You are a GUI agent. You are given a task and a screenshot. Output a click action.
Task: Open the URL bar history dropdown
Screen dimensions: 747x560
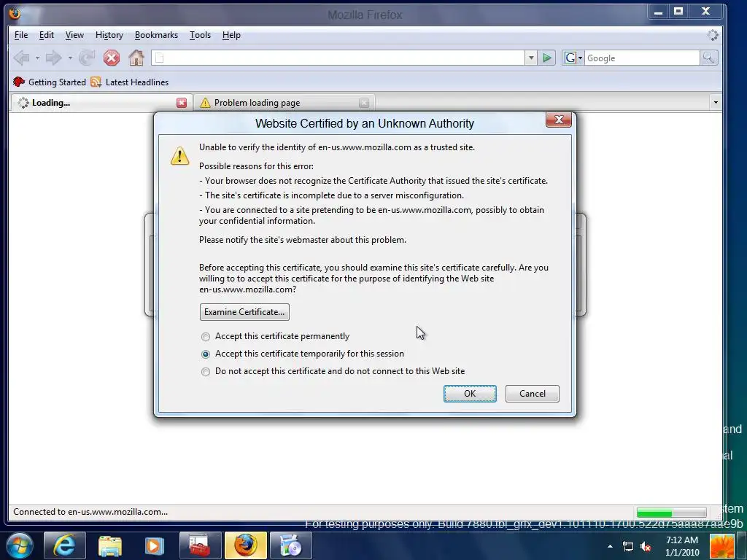click(531, 58)
